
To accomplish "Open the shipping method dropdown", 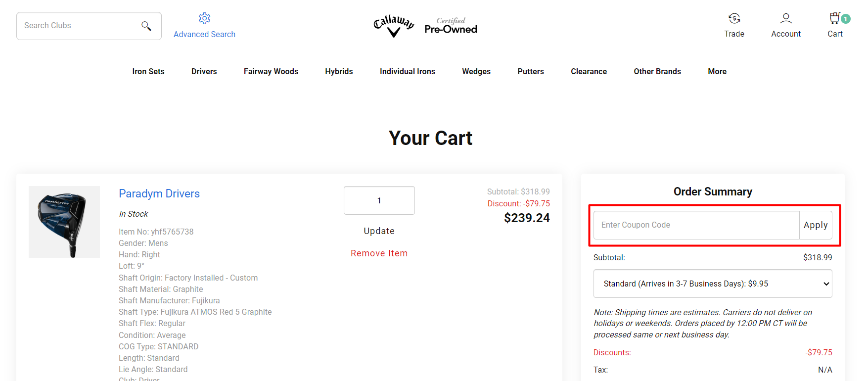I will tap(712, 284).
